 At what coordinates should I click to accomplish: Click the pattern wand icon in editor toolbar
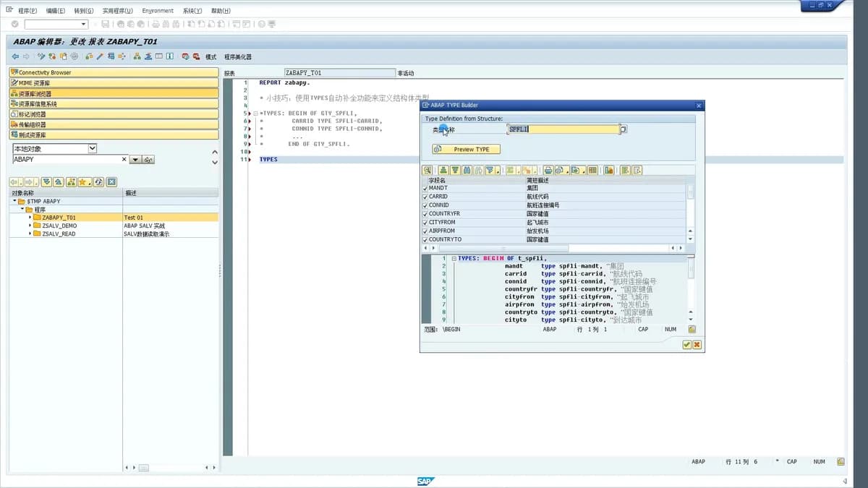[x=100, y=56]
